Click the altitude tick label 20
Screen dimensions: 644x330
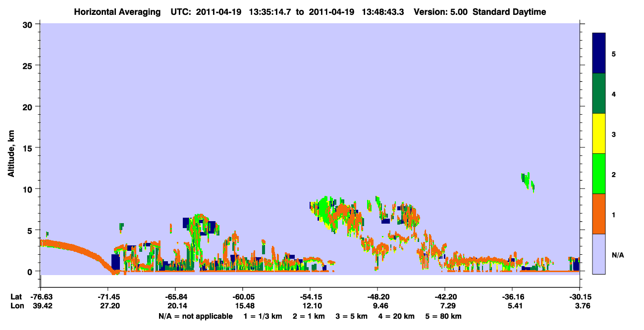coord(28,106)
